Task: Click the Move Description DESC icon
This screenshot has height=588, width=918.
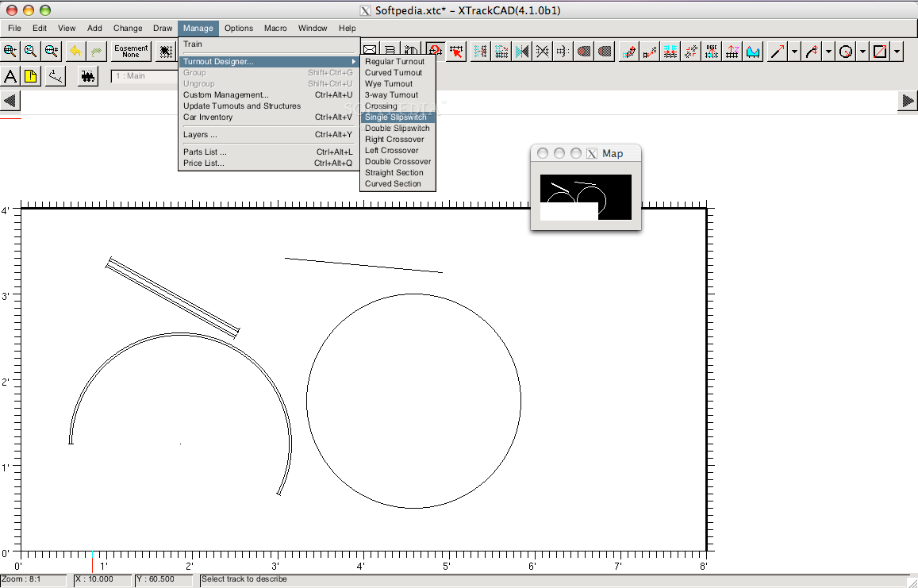Action: 712,52
